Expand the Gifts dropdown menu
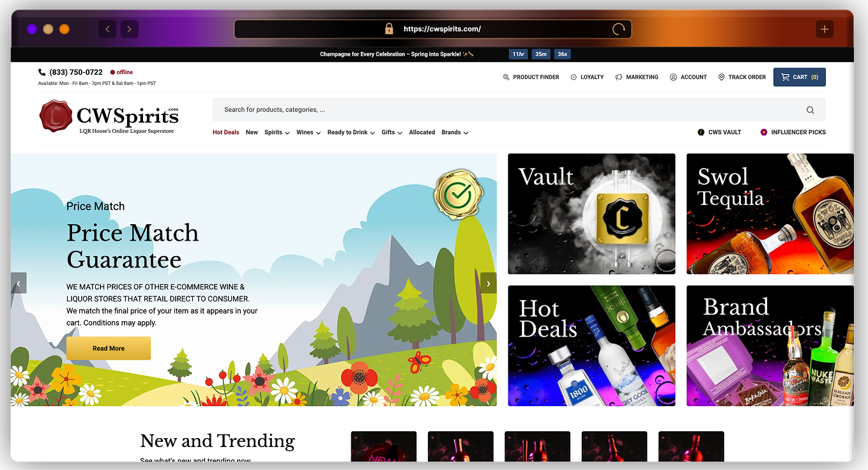868x470 pixels. click(x=392, y=132)
